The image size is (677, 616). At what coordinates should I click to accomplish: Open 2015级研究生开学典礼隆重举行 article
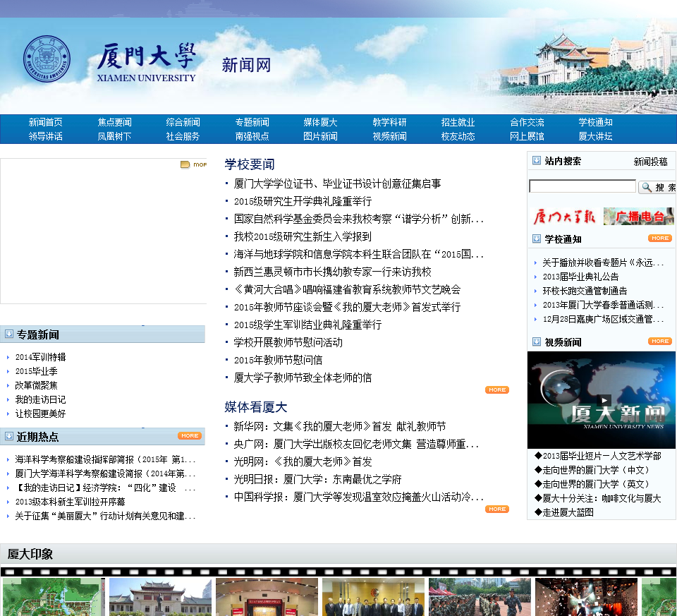(x=303, y=201)
